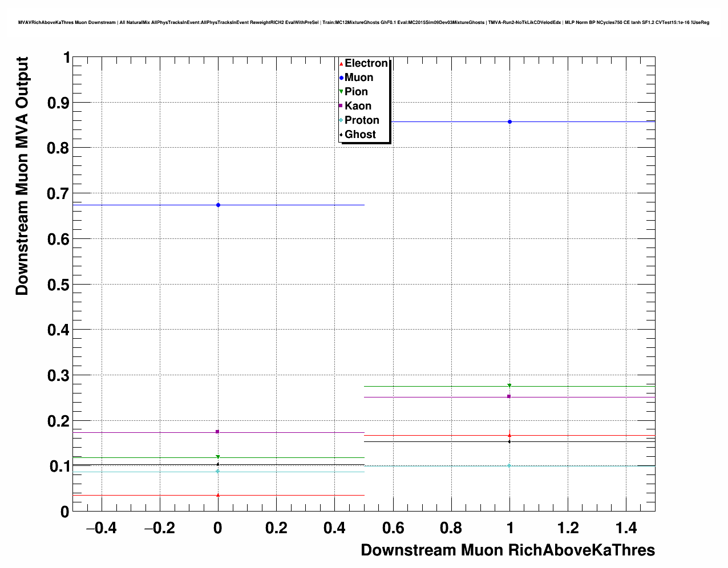Image resolution: width=728 pixels, height=568 pixels.
Task: Click the y-axis title Downstream Muon MVA Output
Action: (22, 176)
